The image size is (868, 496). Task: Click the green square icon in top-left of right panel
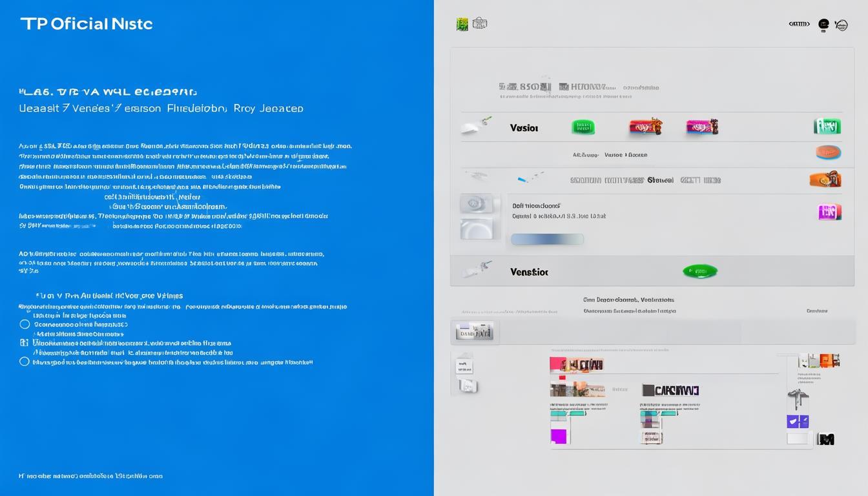[x=462, y=25]
